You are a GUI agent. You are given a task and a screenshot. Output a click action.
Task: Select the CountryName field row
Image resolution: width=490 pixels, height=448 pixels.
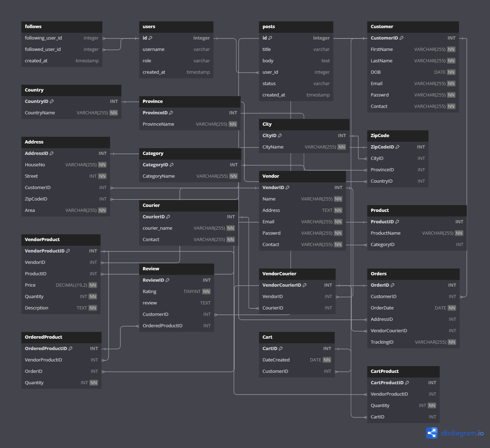(71, 113)
